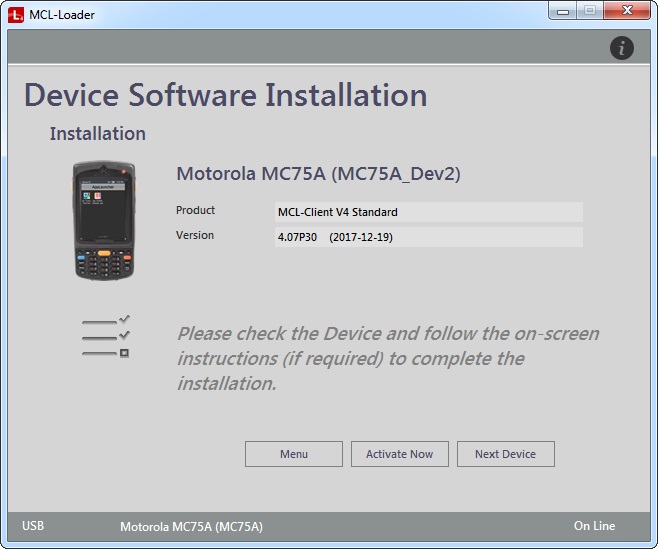
Task: Open the Menu button
Action: [x=294, y=454]
